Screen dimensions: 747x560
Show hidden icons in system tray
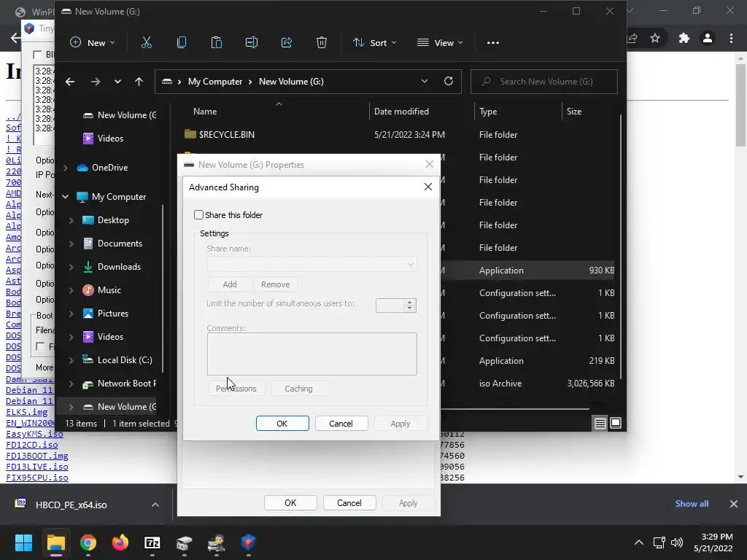(x=639, y=542)
